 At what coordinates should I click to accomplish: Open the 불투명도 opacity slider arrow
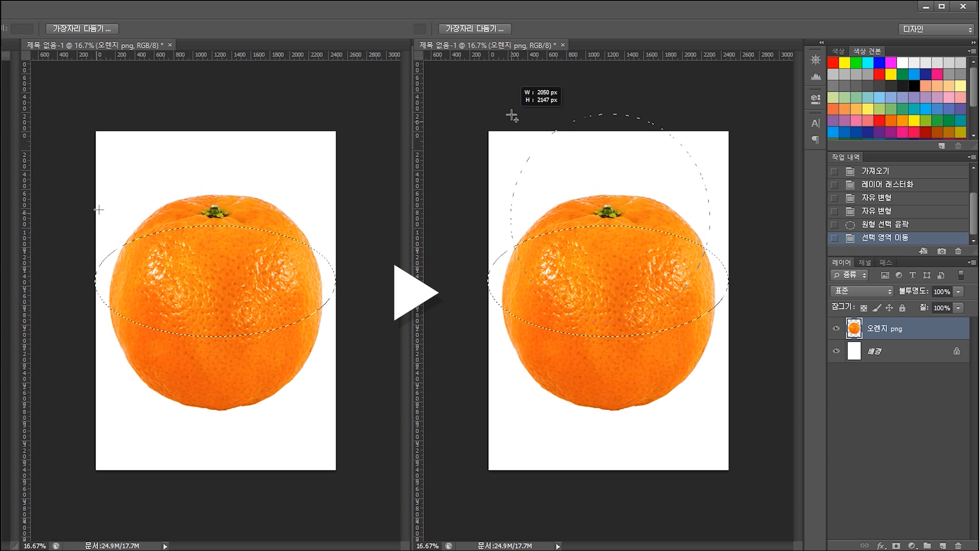click(958, 292)
